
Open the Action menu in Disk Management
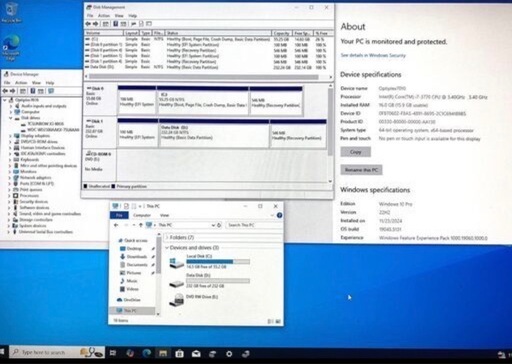coord(104,16)
